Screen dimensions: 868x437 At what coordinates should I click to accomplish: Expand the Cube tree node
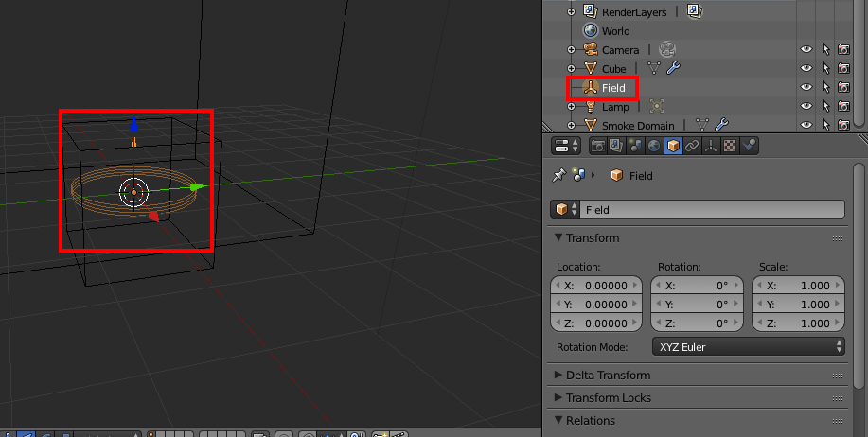pyautogui.click(x=572, y=68)
